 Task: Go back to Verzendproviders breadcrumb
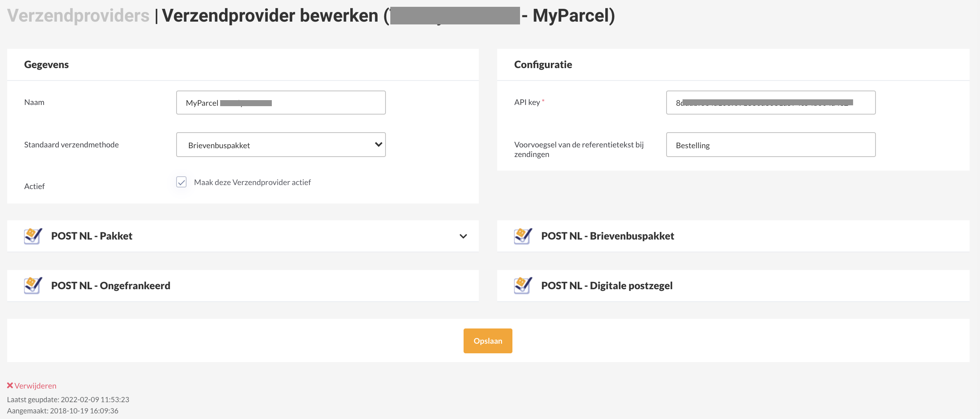pos(78,16)
